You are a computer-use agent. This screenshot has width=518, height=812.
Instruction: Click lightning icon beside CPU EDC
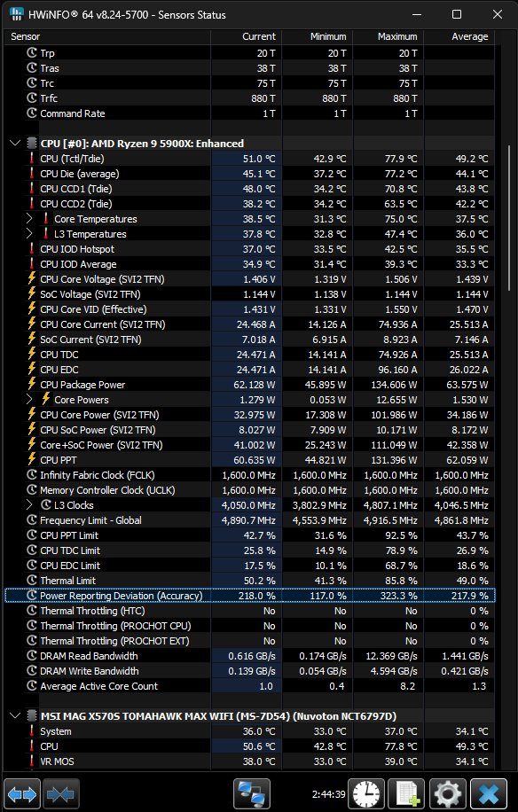32,370
